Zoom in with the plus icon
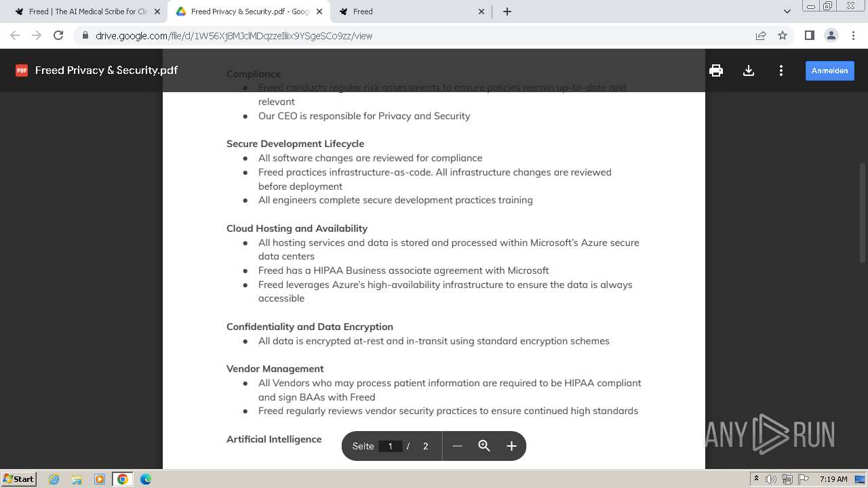 [511, 446]
